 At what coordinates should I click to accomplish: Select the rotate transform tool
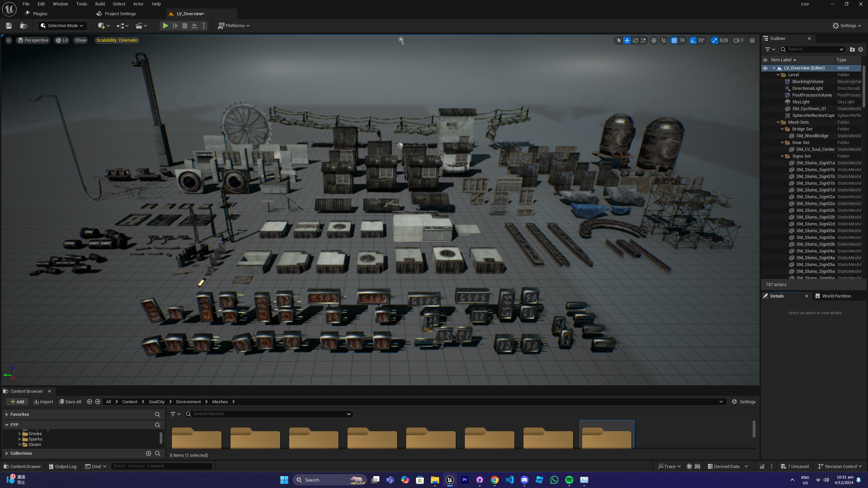tap(635, 40)
